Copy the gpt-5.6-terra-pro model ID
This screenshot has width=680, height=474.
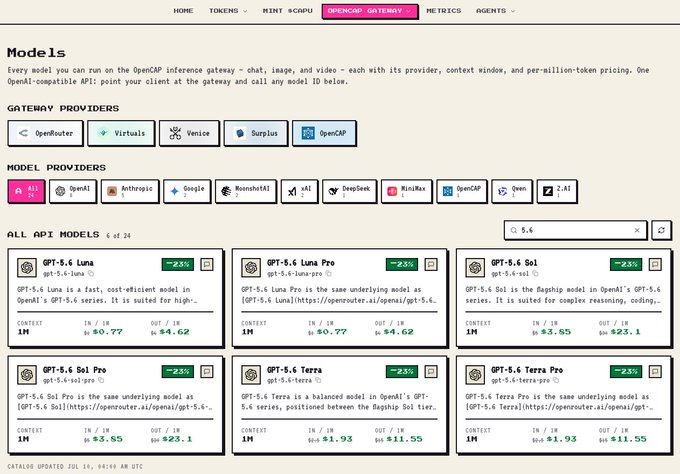(556, 380)
